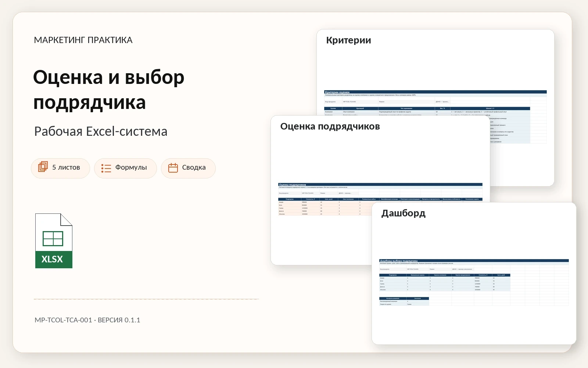Viewport: 588px width, 368px height.
Task: Click the Оценка подрядчиков card title
Action: (330, 126)
